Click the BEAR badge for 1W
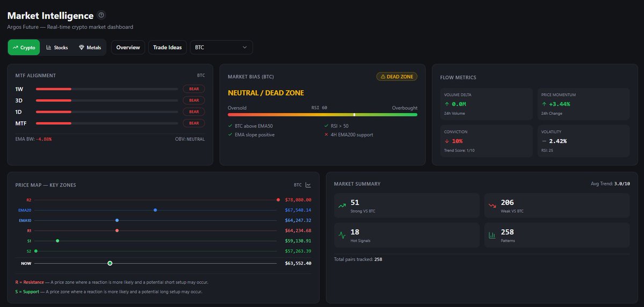 tap(194, 89)
